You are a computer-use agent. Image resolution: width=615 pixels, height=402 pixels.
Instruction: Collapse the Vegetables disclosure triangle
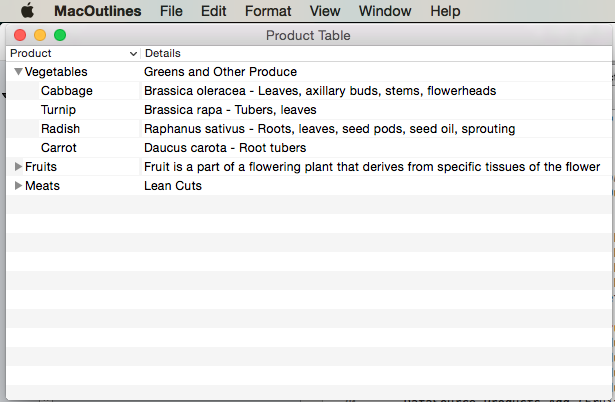18,71
